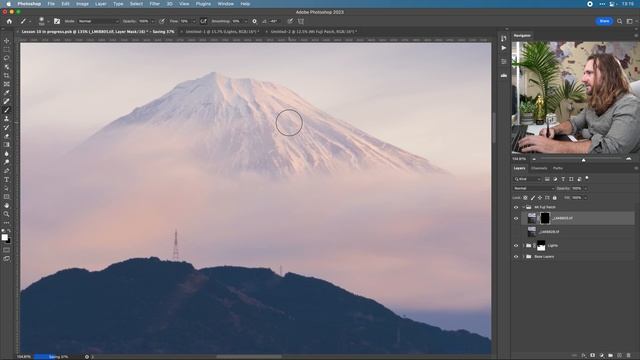
Task: Select the Eraser tool
Action: (x=7, y=136)
